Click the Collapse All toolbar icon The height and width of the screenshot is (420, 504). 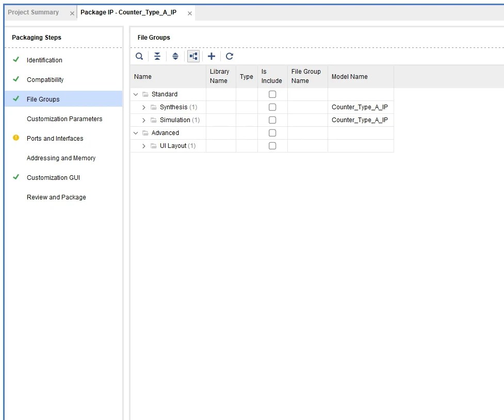pyautogui.click(x=157, y=56)
